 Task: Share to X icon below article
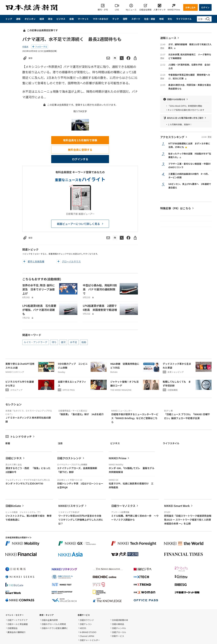pyautogui.click(x=122, y=238)
